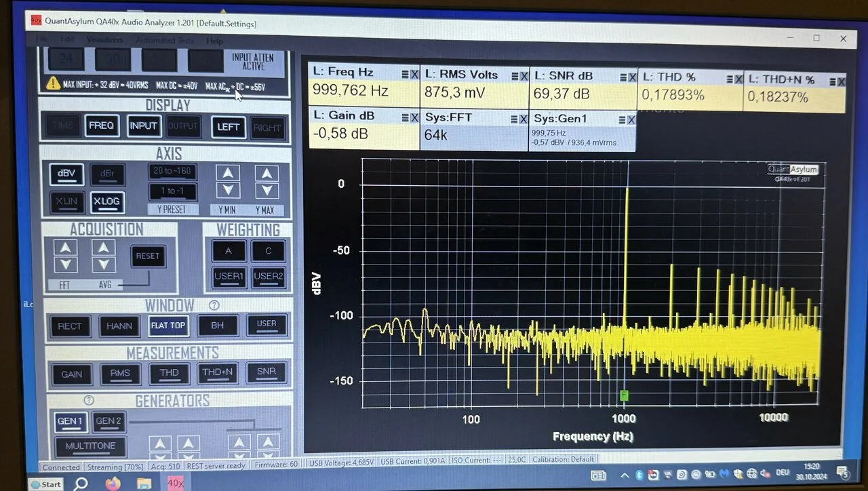Toggle the RIGHT channel display
This screenshot has width=868, height=491.
tap(267, 127)
